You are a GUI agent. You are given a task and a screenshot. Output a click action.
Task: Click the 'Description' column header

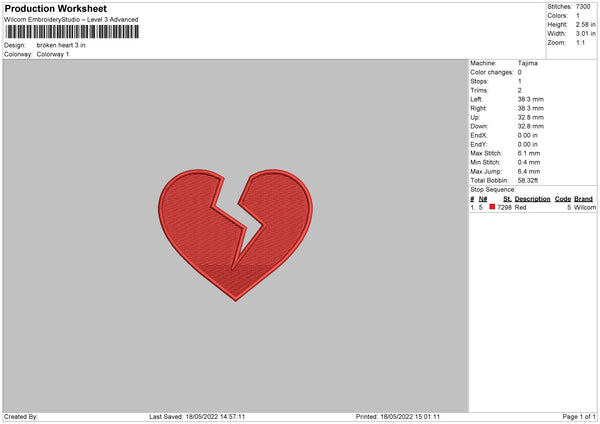click(x=532, y=199)
